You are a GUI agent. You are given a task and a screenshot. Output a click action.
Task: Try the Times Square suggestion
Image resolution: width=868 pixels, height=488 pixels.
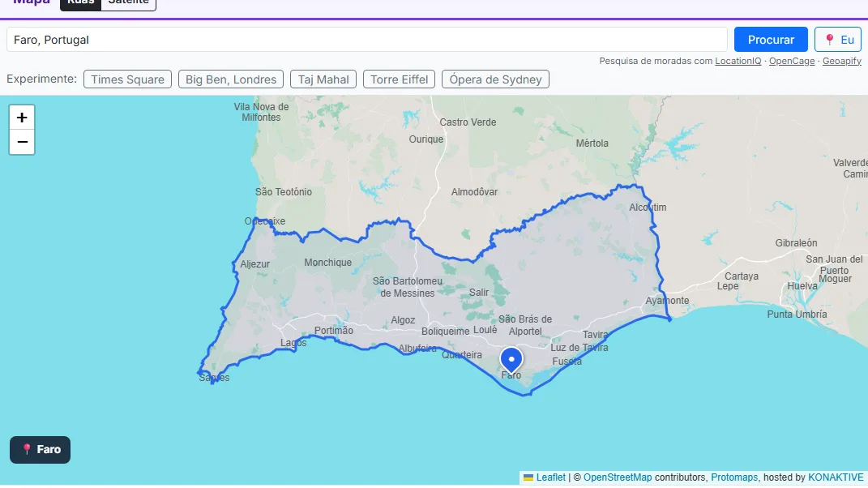pos(127,79)
